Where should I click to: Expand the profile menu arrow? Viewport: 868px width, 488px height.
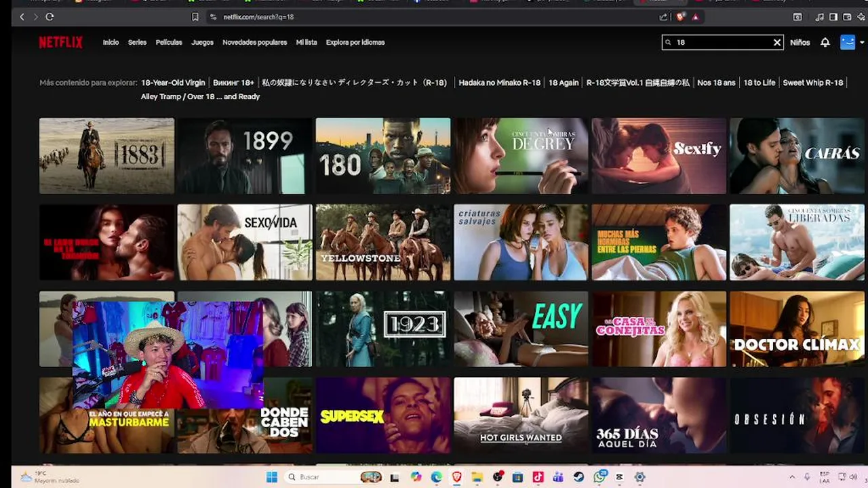pos(862,42)
